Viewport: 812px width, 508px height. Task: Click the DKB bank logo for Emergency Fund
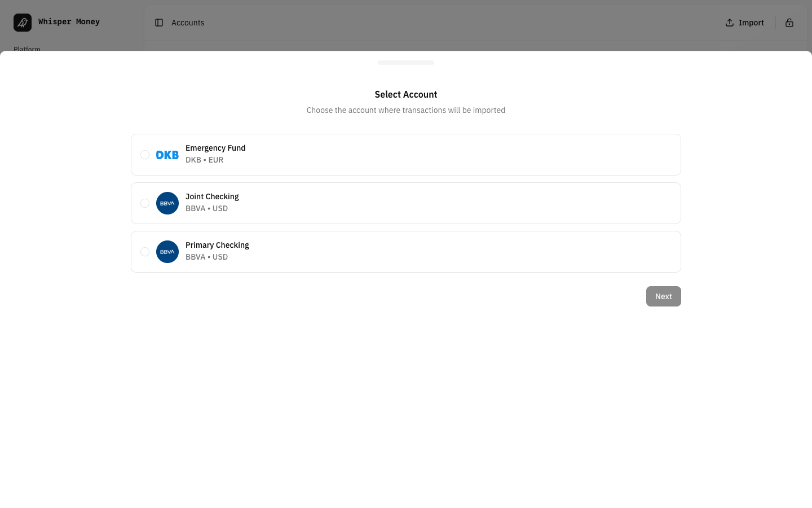click(x=167, y=155)
